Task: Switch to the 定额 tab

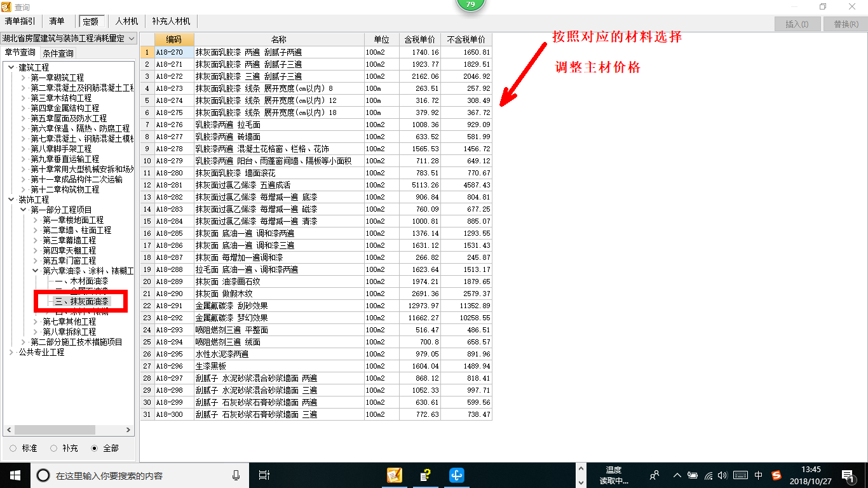Action: [92, 22]
